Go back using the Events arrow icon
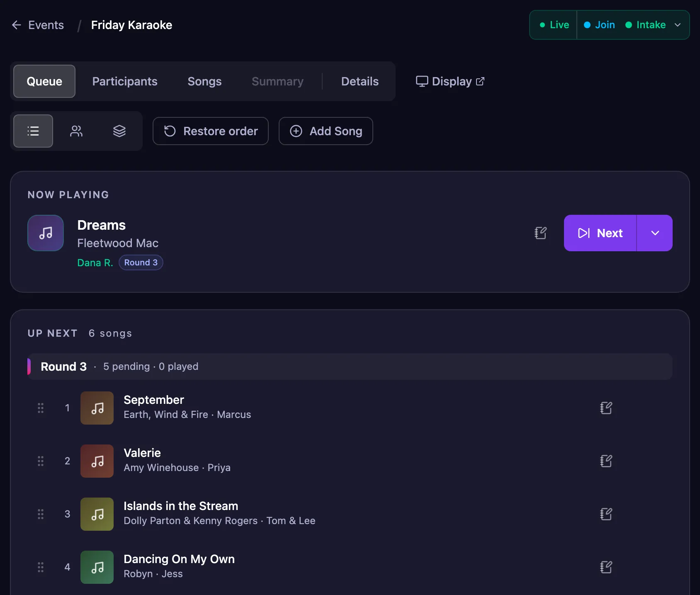The image size is (700, 595). 17,25
